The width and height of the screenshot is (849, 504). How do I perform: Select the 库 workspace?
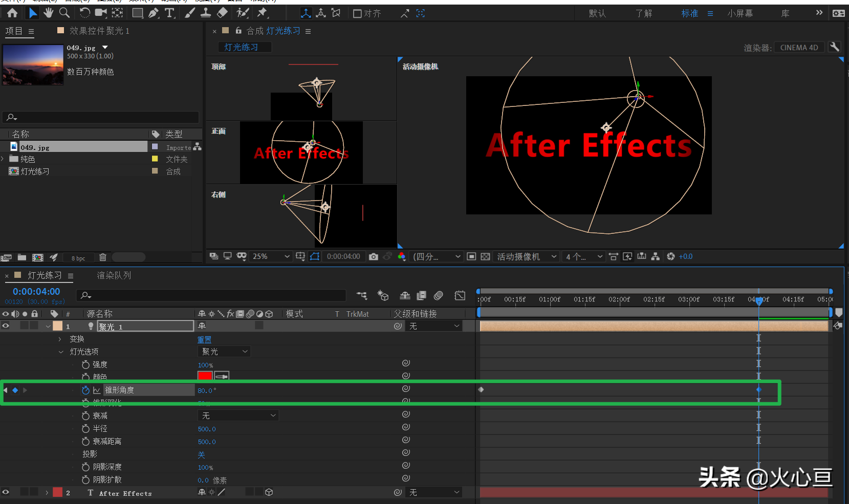(785, 13)
